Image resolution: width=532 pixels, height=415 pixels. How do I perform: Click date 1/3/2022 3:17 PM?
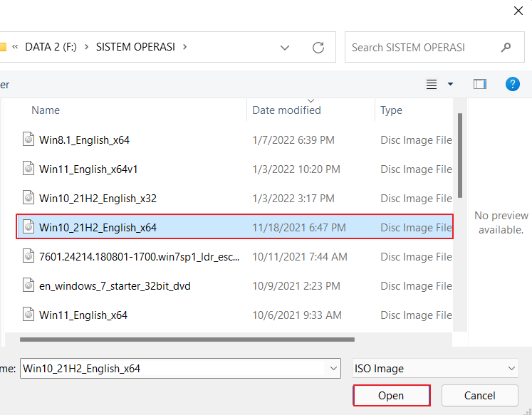click(293, 199)
